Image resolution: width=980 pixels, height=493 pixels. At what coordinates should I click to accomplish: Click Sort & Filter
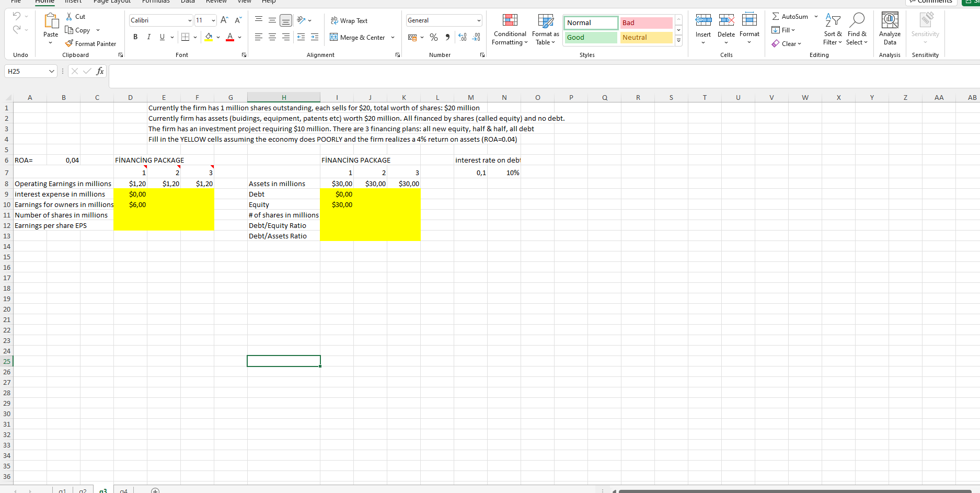tap(832, 30)
